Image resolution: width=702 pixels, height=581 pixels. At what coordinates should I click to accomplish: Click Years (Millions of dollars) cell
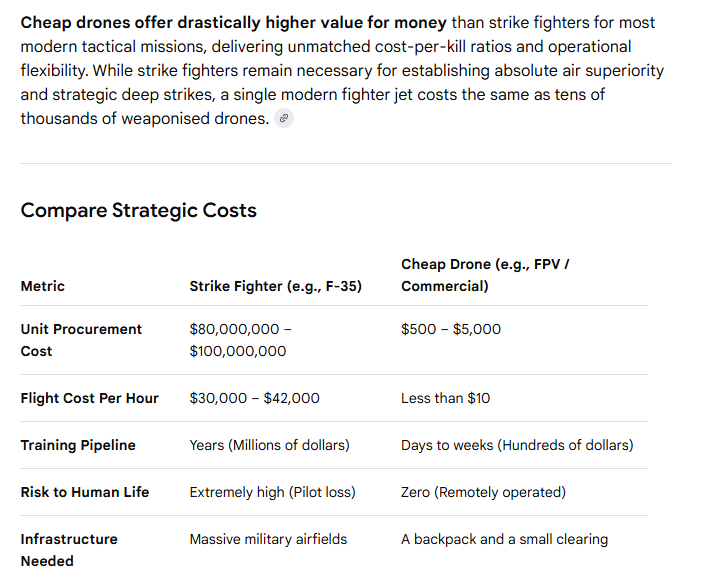click(270, 445)
